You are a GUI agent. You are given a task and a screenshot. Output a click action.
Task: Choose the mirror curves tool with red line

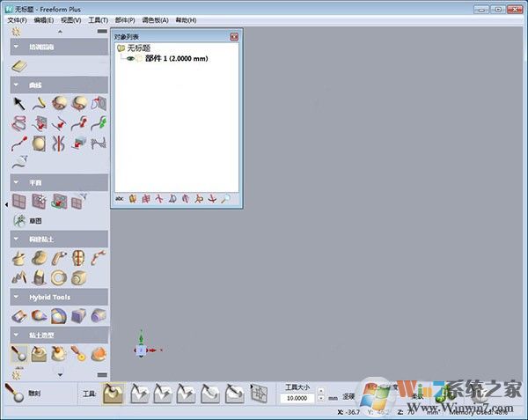[59, 143]
